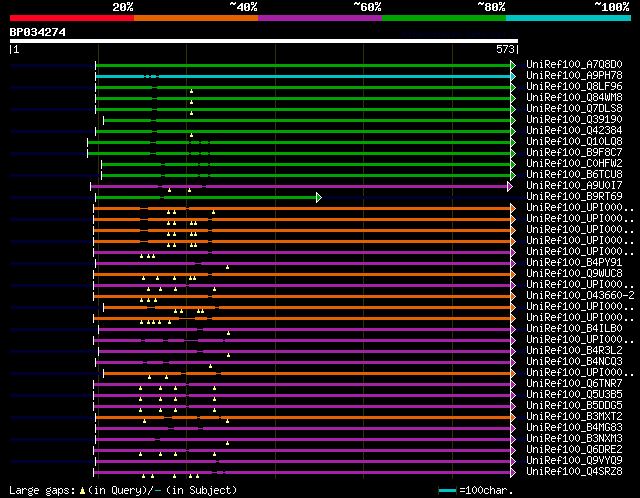Select the red 20% identity legend segment

click(72, 18)
